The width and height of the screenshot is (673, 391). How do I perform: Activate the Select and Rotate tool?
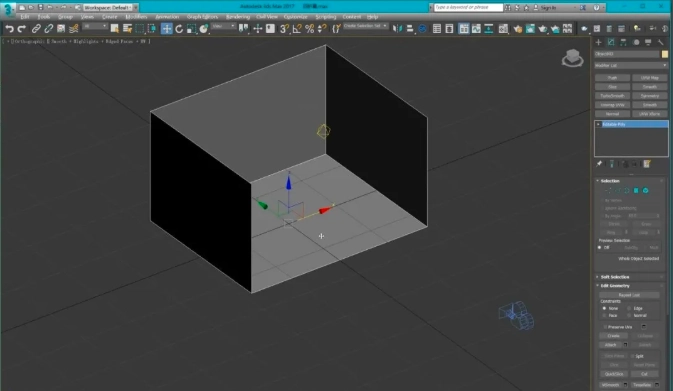click(x=179, y=29)
